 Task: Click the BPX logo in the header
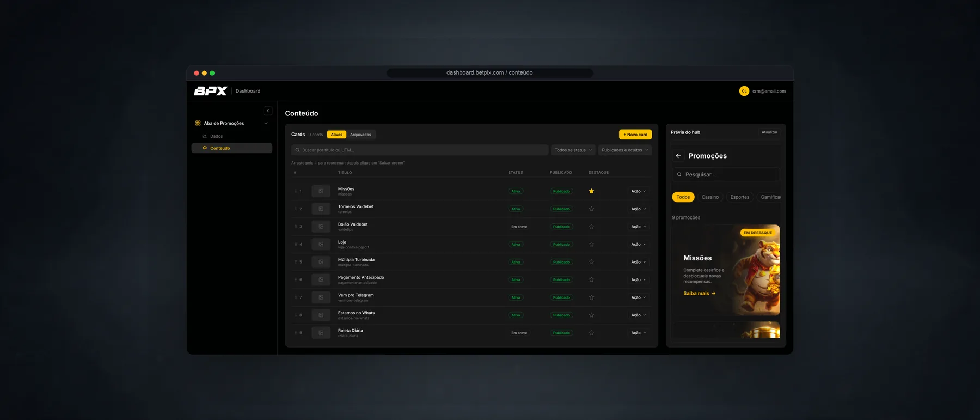tap(210, 91)
